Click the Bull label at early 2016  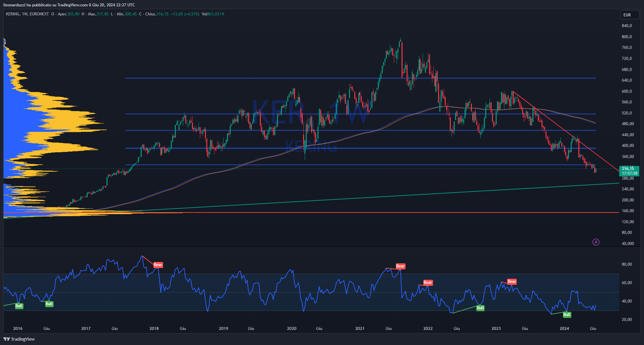pos(19,306)
